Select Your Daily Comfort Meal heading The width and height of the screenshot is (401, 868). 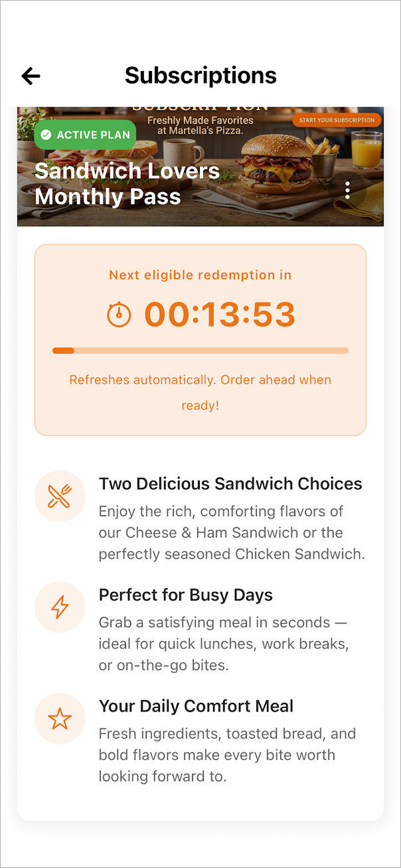pos(196,706)
